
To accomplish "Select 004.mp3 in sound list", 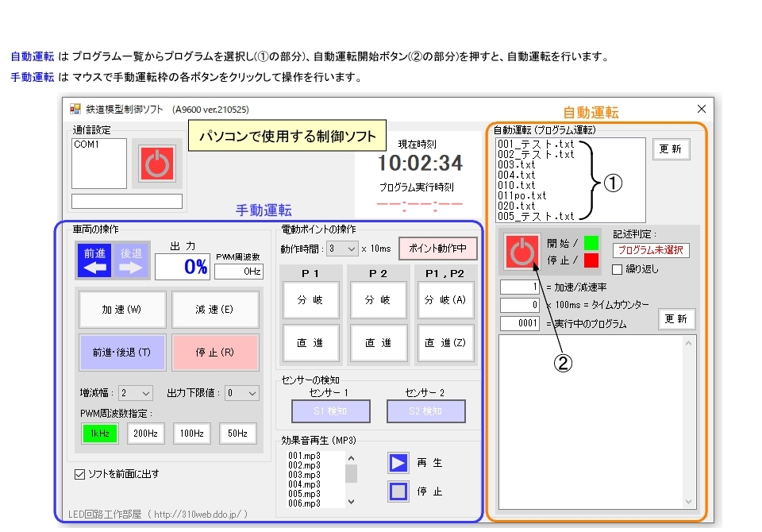I will tap(305, 484).
